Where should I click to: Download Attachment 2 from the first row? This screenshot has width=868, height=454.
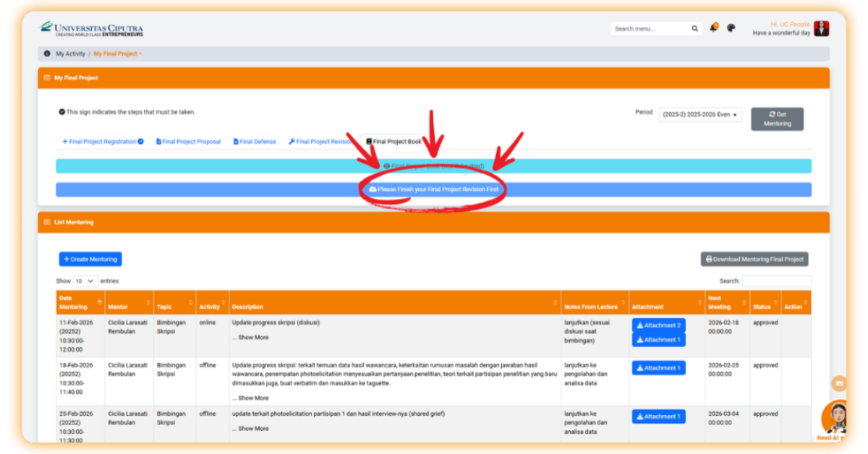point(658,325)
